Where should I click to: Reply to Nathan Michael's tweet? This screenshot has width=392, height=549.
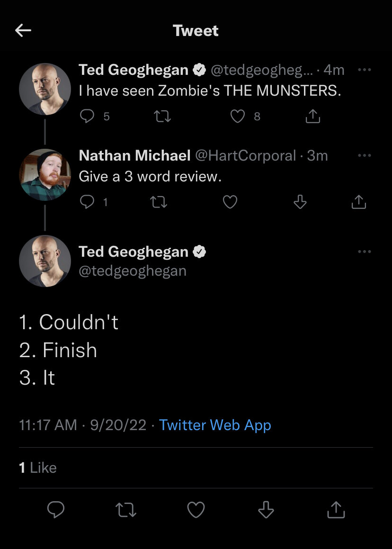87,202
